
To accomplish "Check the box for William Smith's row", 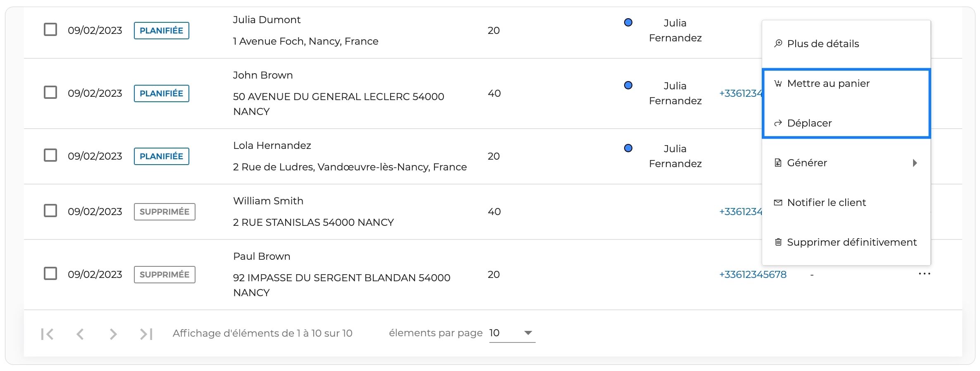I will [50, 211].
